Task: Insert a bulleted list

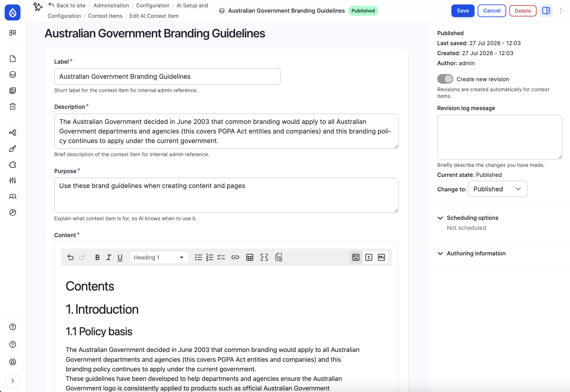Action: 198,257
